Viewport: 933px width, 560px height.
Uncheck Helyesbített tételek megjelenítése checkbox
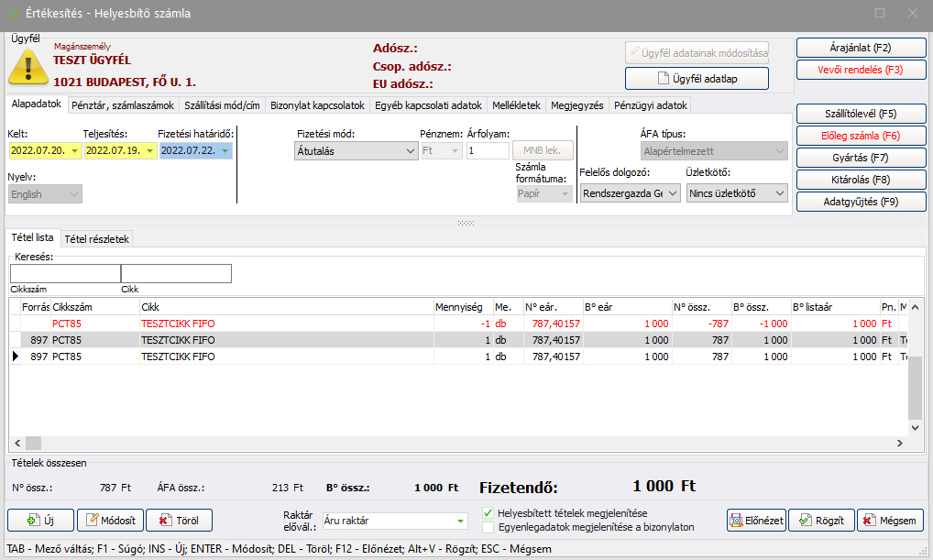[x=488, y=513]
